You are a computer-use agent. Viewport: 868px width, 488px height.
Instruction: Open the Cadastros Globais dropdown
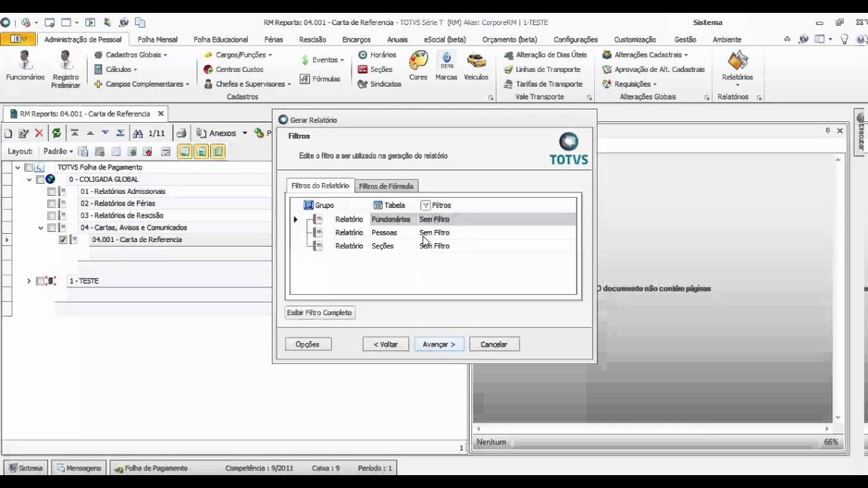point(130,55)
